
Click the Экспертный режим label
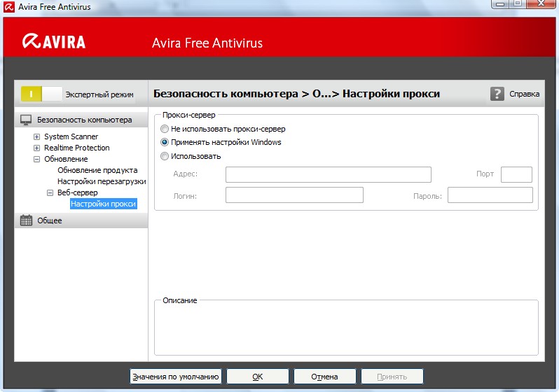[x=99, y=94]
